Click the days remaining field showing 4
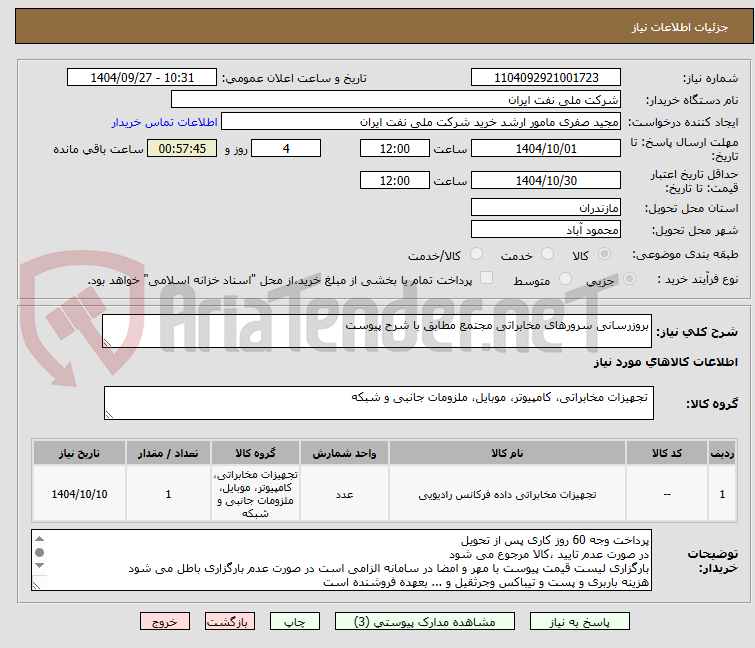 click(x=286, y=148)
